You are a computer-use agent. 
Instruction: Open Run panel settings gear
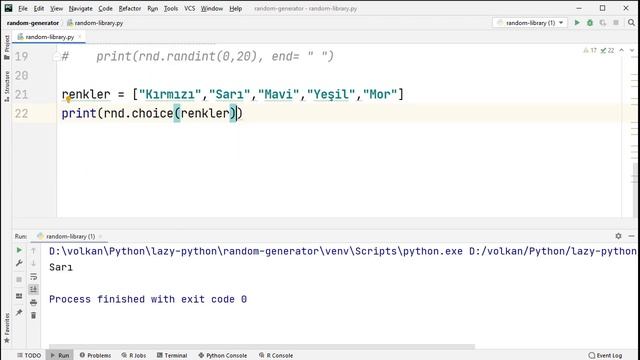(618, 236)
